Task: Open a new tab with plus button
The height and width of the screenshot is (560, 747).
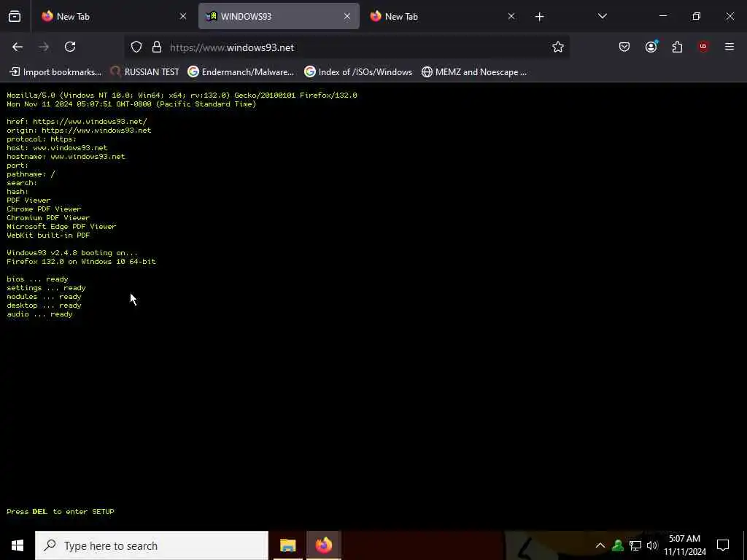Action: click(x=539, y=17)
